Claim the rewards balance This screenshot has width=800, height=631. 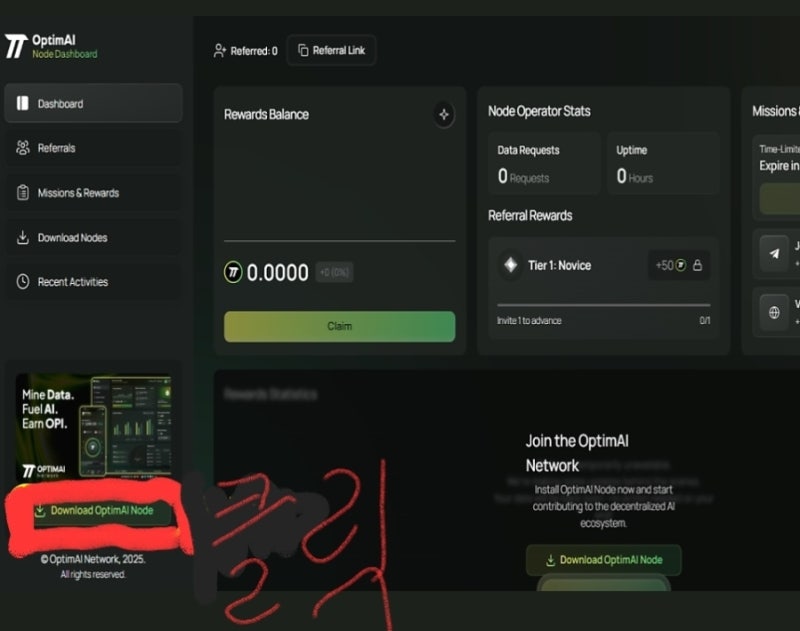pos(339,326)
